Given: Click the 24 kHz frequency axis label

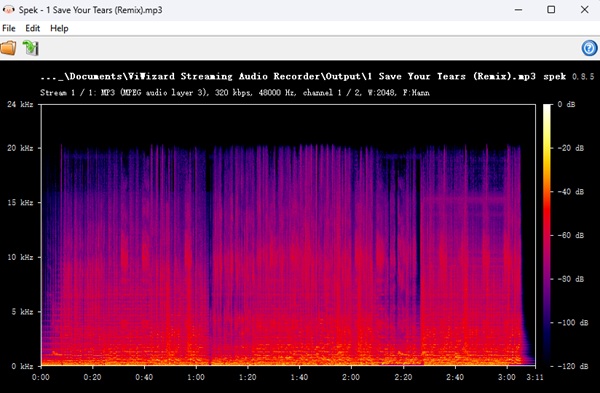Looking at the screenshot, I should 20,104.
